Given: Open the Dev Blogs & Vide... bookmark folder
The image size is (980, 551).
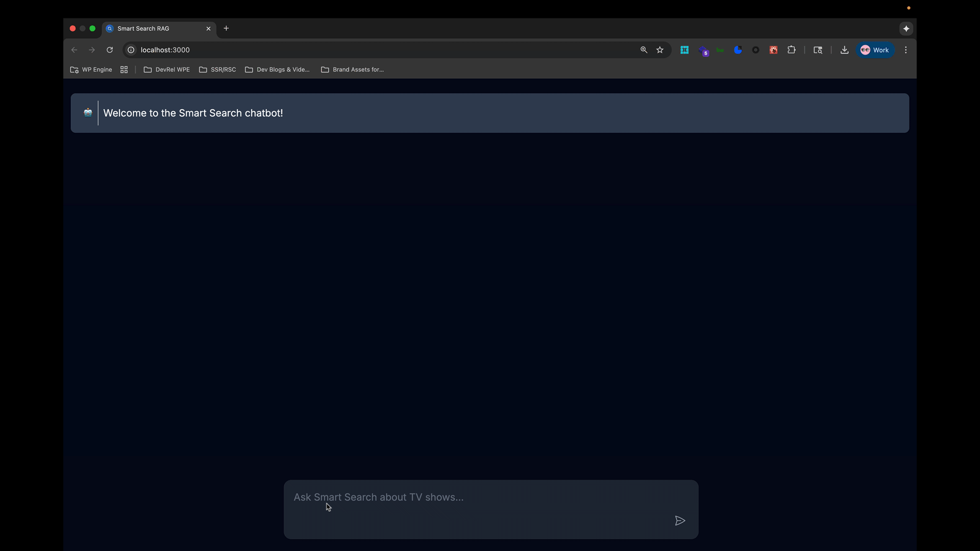Looking at the screenshot, I should click(277, 69).
